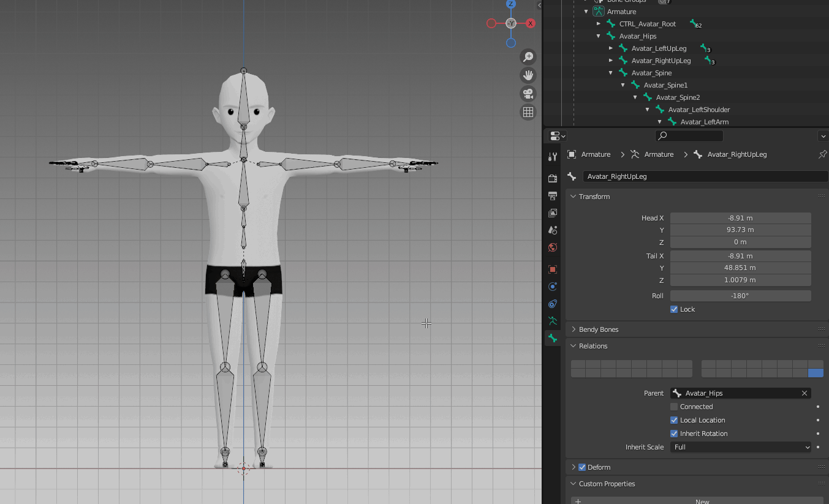Open the Inherit Scale dropdown
The image size is (829, 504).
pos(740,447)
